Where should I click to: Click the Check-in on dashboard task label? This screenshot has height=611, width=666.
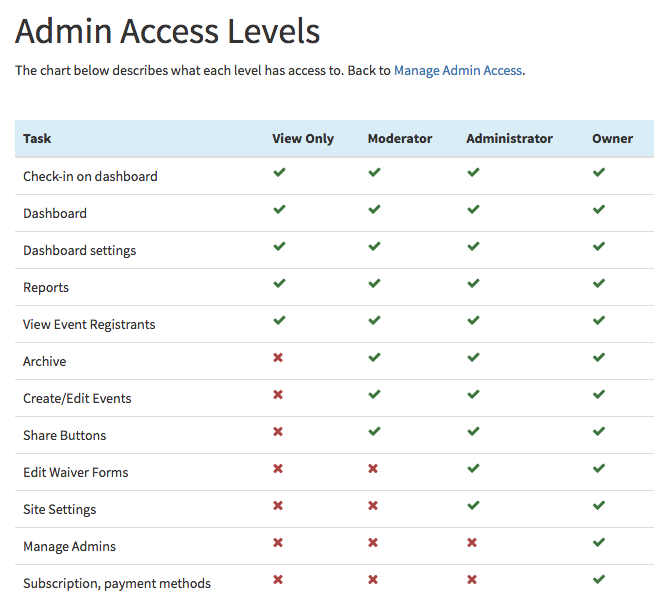(x=90, y=176)
